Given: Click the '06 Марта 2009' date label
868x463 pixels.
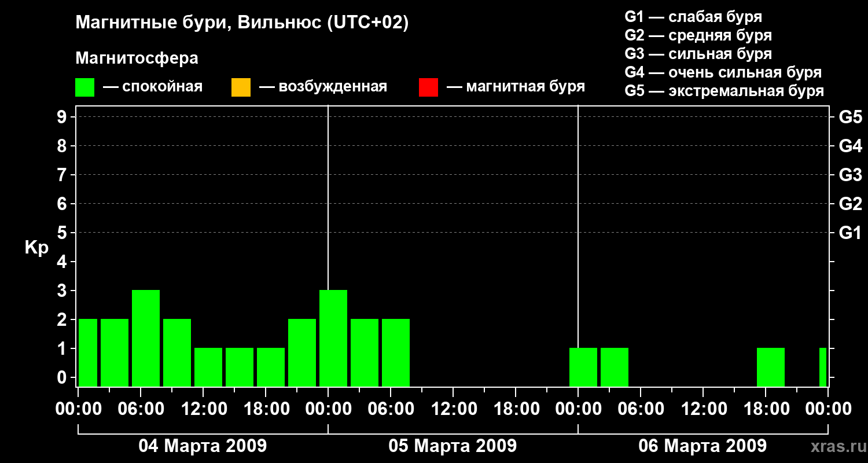Looking at the screenshot, I should pos(703,446).
